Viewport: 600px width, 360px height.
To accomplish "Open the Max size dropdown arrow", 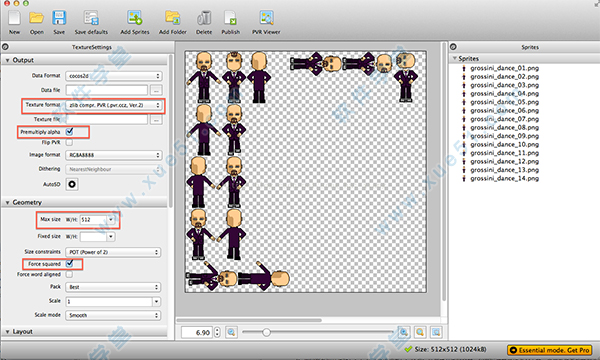I will click(111, 220).
